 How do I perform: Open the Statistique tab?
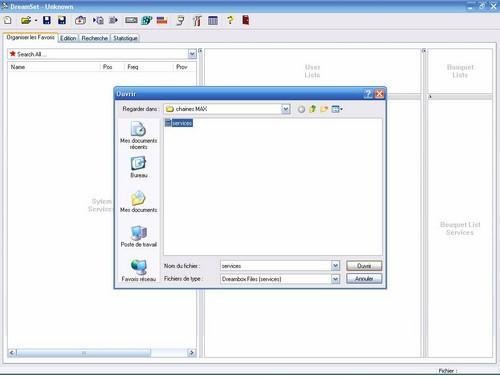click(x=125, y=38)
